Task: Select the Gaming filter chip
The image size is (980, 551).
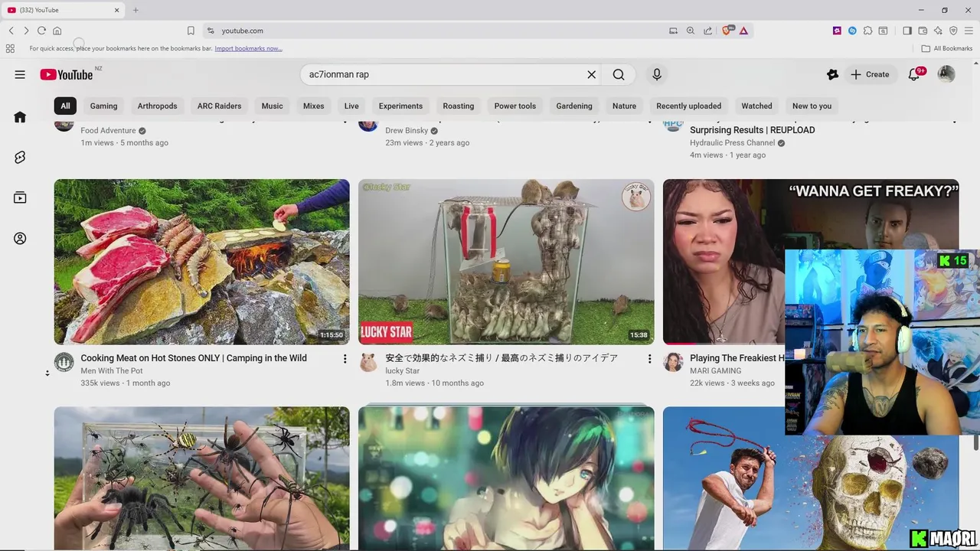Action: (x=103, y=106)
